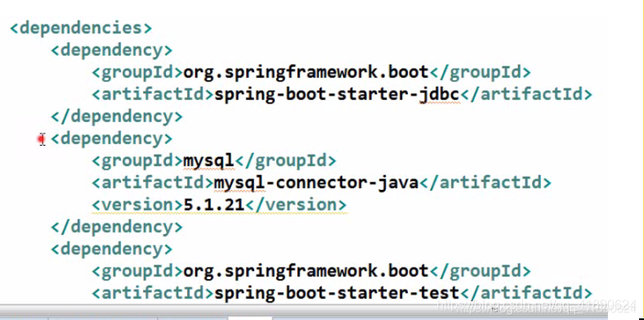Viewport: 644px width, 320px height.
Task: Click org.springframework.boot above spring-boot-starter-test
Action: pyautogui.click(x=306, y=271)
